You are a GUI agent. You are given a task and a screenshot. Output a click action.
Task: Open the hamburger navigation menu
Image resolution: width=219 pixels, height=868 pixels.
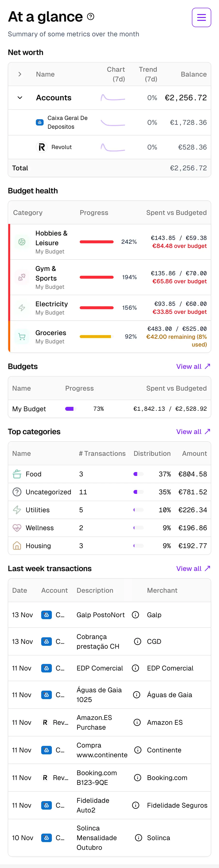[201, 17]
